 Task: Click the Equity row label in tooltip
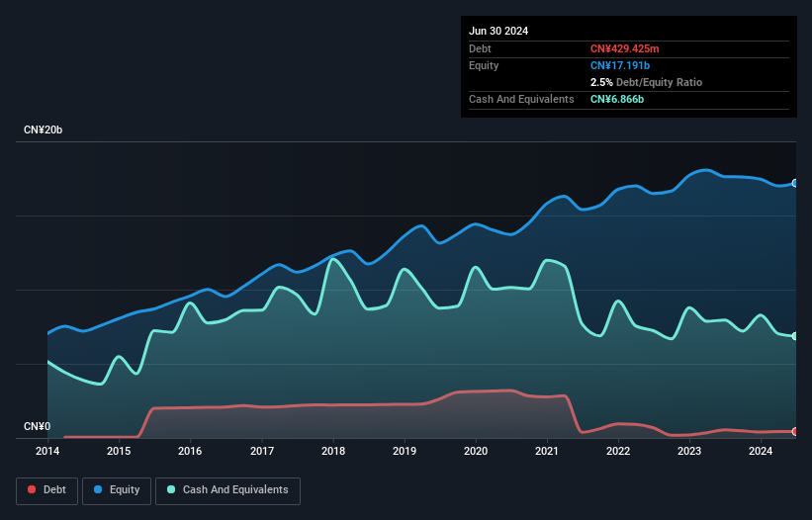pyautogui.click(x=484, y=65)
